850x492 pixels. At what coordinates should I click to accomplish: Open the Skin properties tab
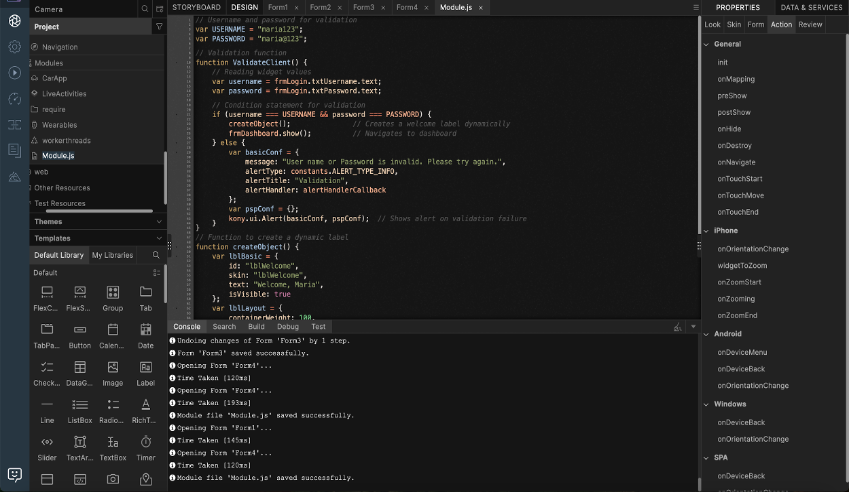pyautogui.click(x=734, y=24)
